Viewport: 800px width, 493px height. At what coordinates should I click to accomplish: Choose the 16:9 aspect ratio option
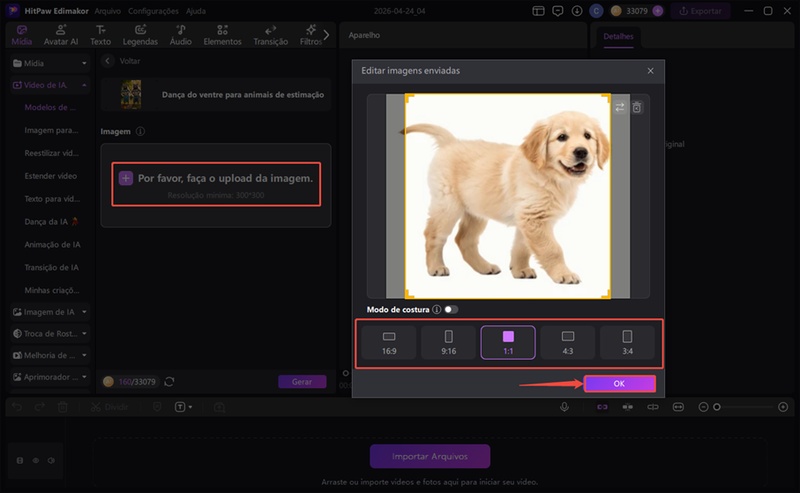pos(389,342)
